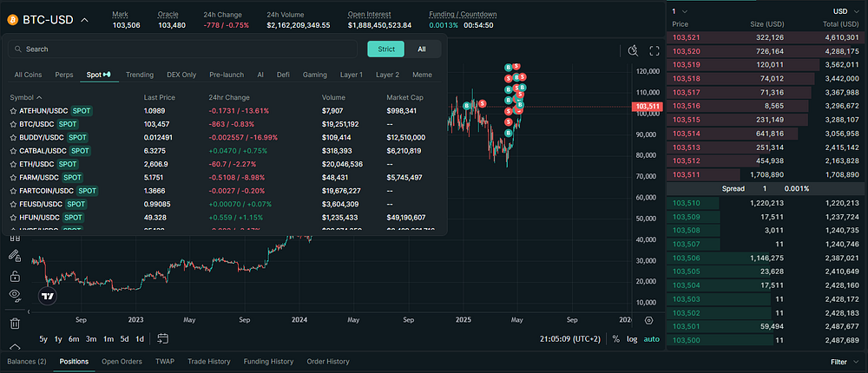Viewport: 868px width, 373px height.
Task: Sort by the Market Cap column header
Action: 404,97
